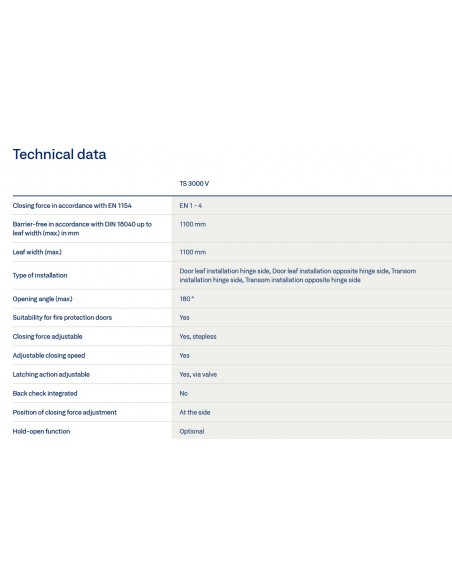Viewport: 452px width, 584px height.
Task: Click the Latching action adjustable label
Action: 51,375
